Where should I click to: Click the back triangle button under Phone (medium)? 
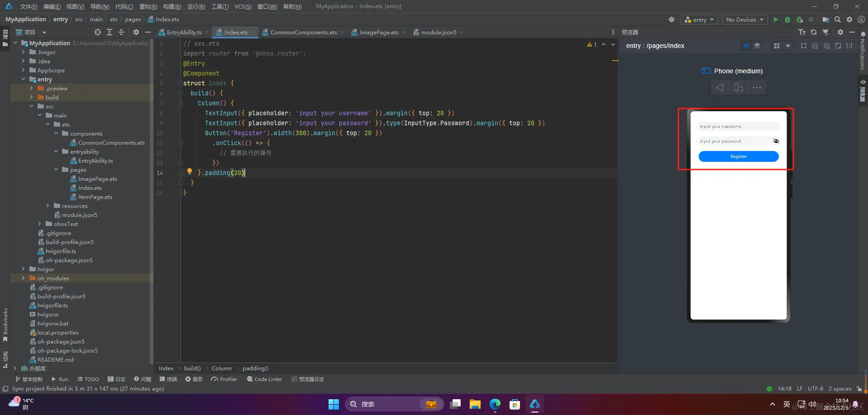[x=720, y=87]
